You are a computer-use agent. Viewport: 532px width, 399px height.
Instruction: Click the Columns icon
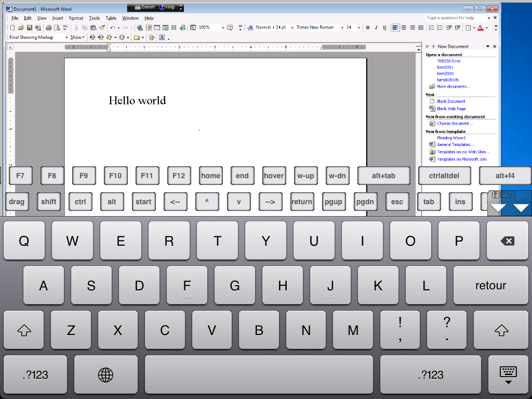pyautogui.click(x=174, y=28)
